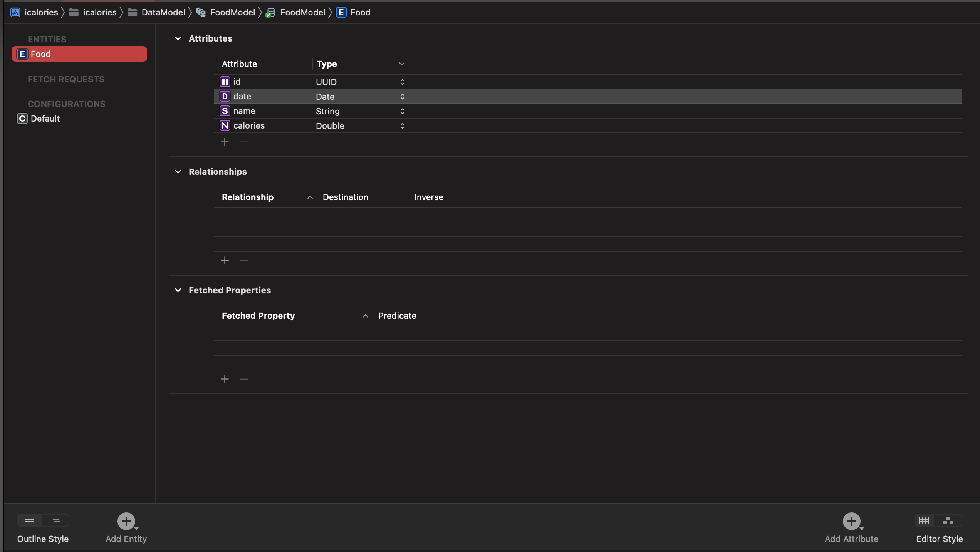
Task: Sort by the Type column header
Action: point(327,64)
